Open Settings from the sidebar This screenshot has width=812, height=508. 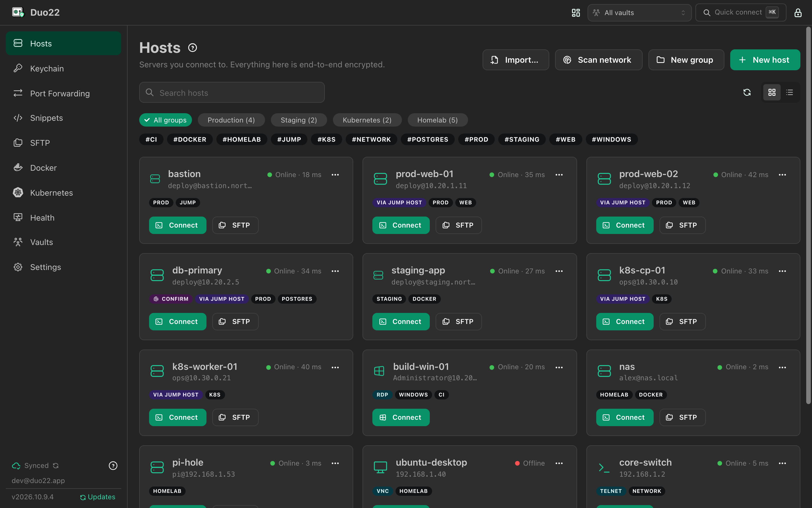pos(64,267)
